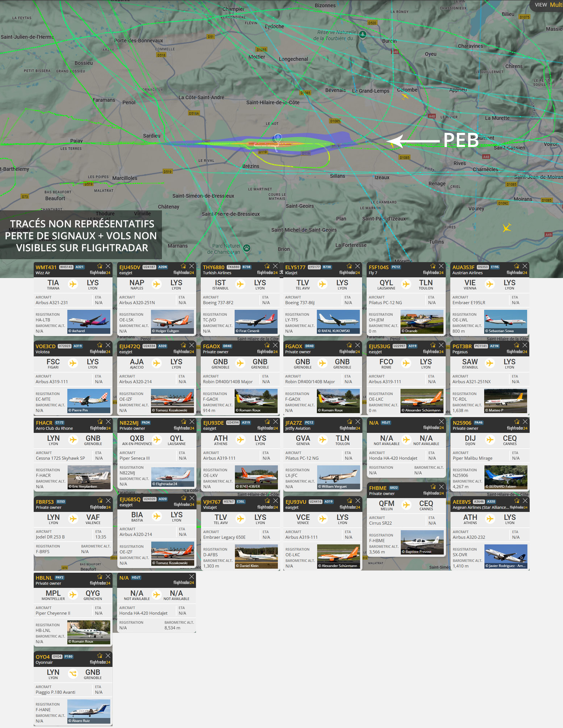Click the flightradar24 logo on EJU45DV card
Viewport: 563px width, 728px height.
click(184, 273)
